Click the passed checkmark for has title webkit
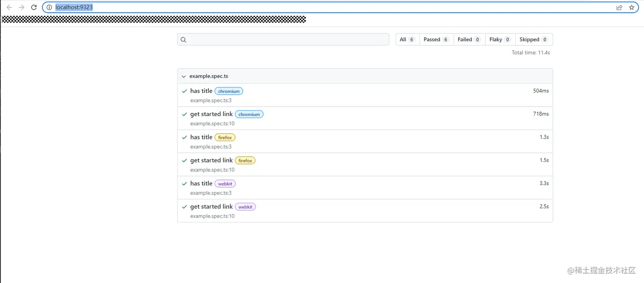The height and width of the screenshot is (283, 644). tap(184, 184)
